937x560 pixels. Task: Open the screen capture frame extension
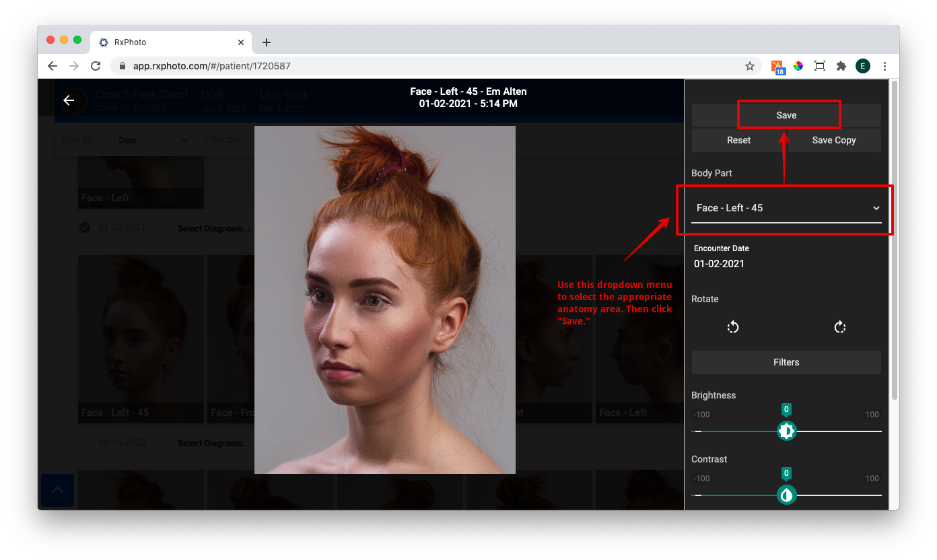pos(820,66)
